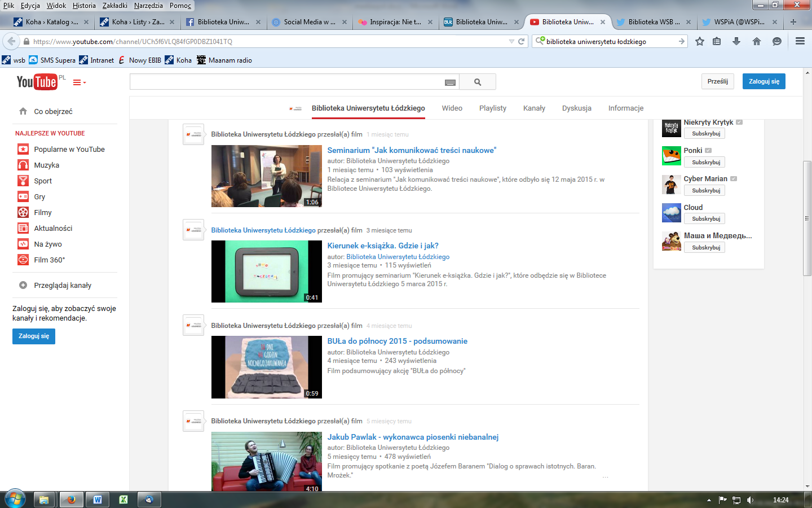The height and width of the screenshot is (508, 812).
Task: Switch to the Wideo channel tab
Action: (452, 108)
